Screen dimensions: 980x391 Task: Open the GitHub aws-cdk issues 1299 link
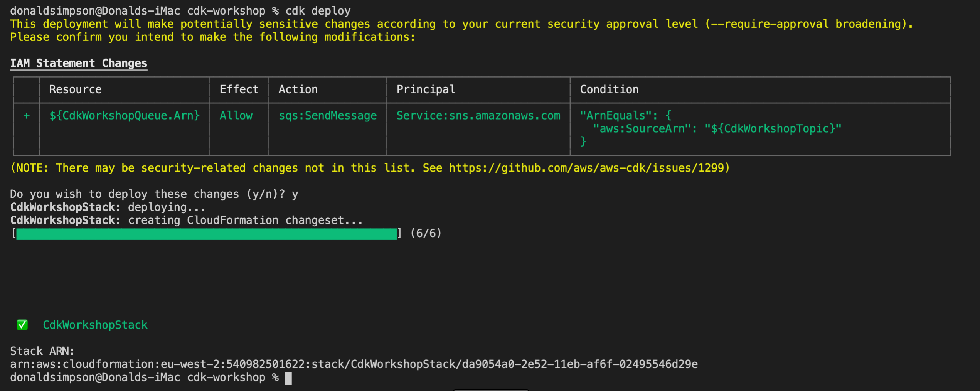(x=589, y=168)
